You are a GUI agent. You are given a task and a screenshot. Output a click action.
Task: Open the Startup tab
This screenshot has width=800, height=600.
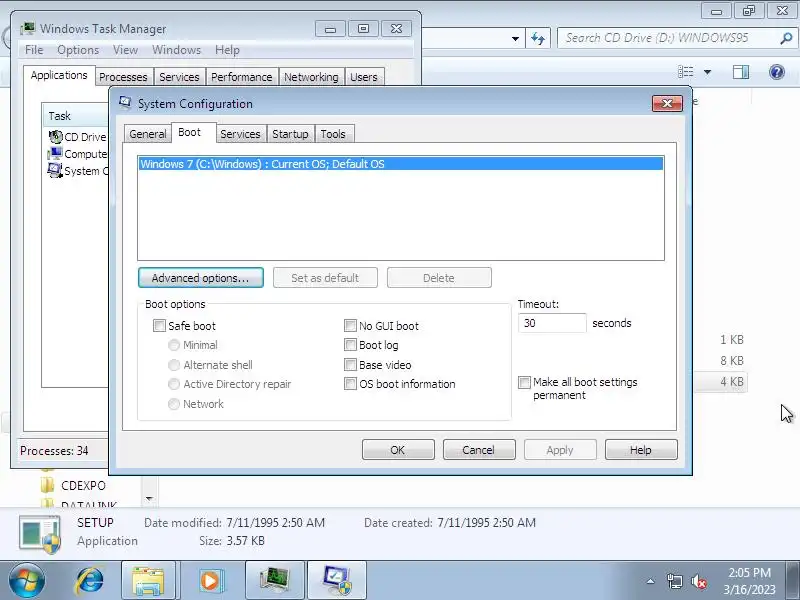[x=290, y=134]
